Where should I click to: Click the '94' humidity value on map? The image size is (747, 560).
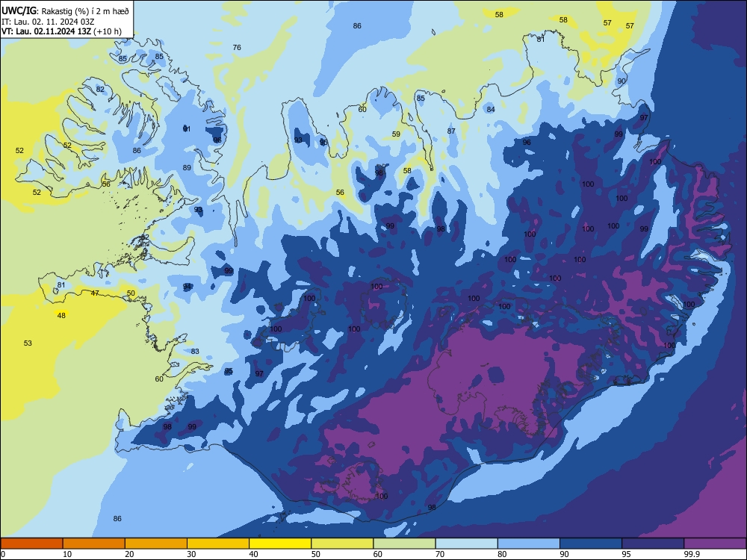pyautogui.click(x=187, y=286)
